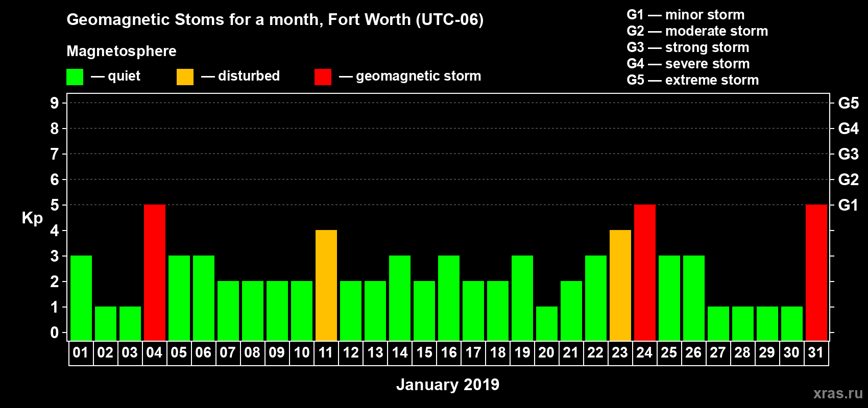
Task: Click the G2 label on right axis
Action: pos(848,180)
